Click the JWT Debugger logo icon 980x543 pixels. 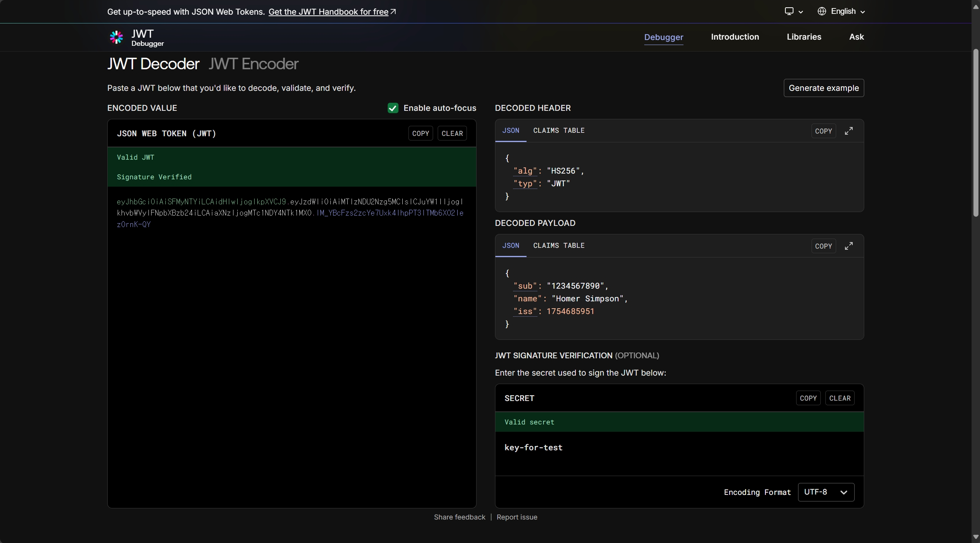point(116,37)
